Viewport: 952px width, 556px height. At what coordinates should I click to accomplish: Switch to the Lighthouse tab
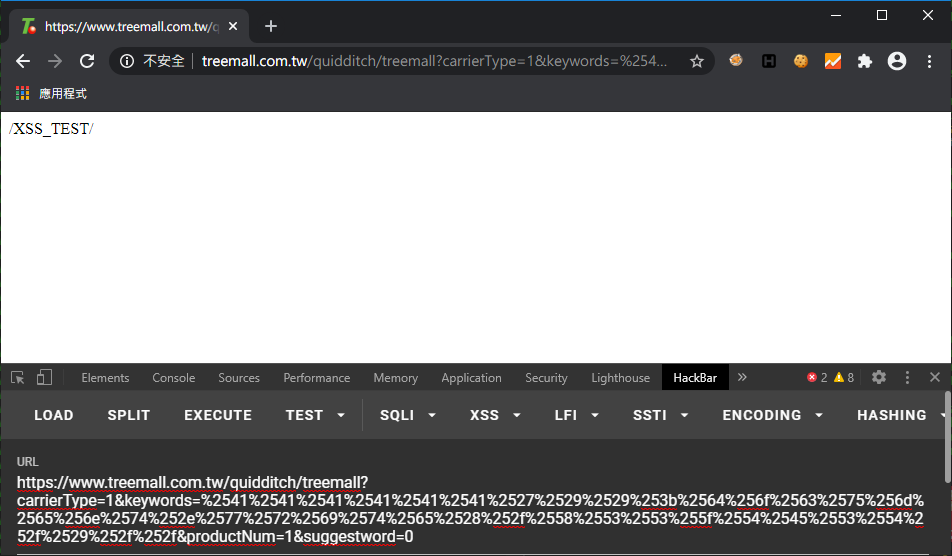pos(620,378)
